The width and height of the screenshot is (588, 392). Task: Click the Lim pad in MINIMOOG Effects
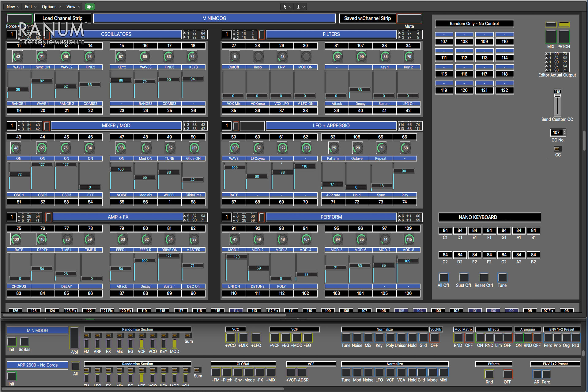point(498,338)
